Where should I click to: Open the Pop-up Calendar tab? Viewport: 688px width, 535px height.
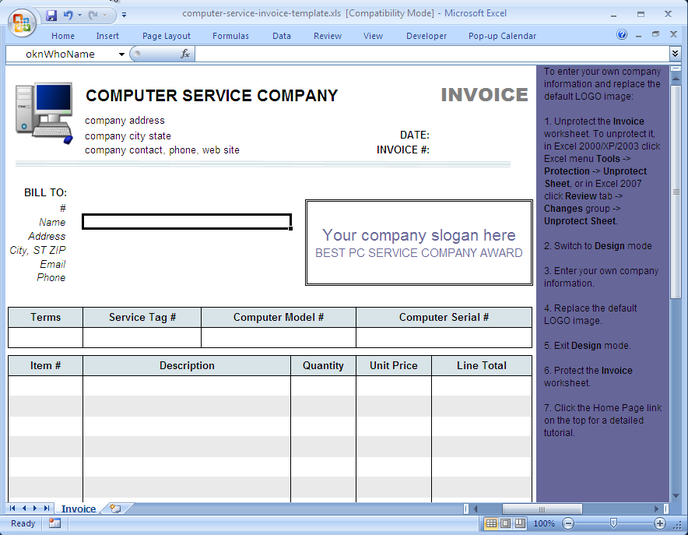tap(502, 36)
